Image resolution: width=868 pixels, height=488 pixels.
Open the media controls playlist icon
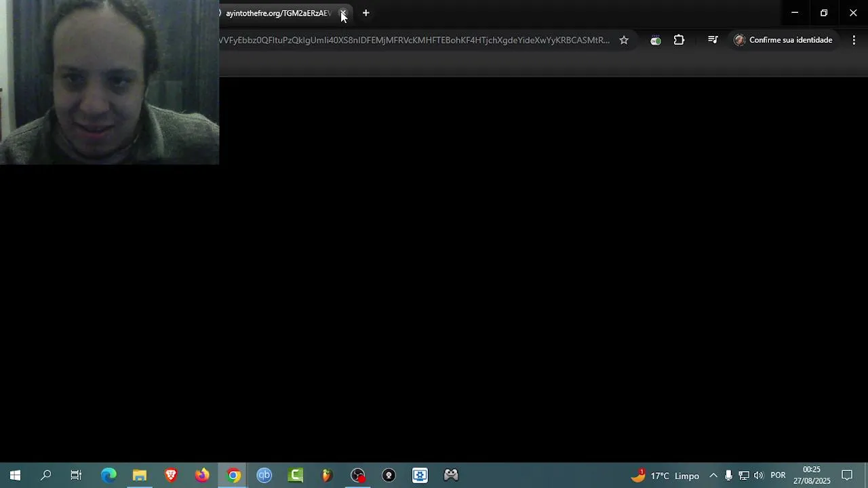(x=713, y=40)
